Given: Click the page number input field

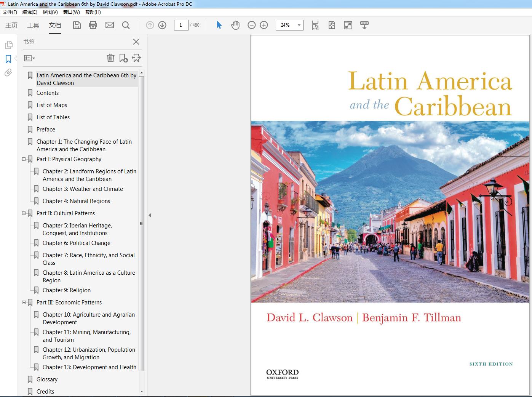Looking at the screenshot, I should coord(181,25).
